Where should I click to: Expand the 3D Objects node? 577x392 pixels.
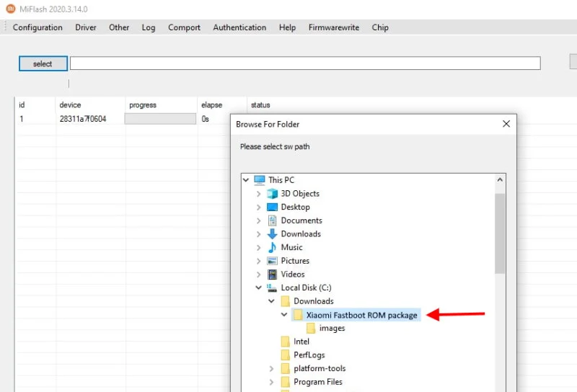point(259,193)
